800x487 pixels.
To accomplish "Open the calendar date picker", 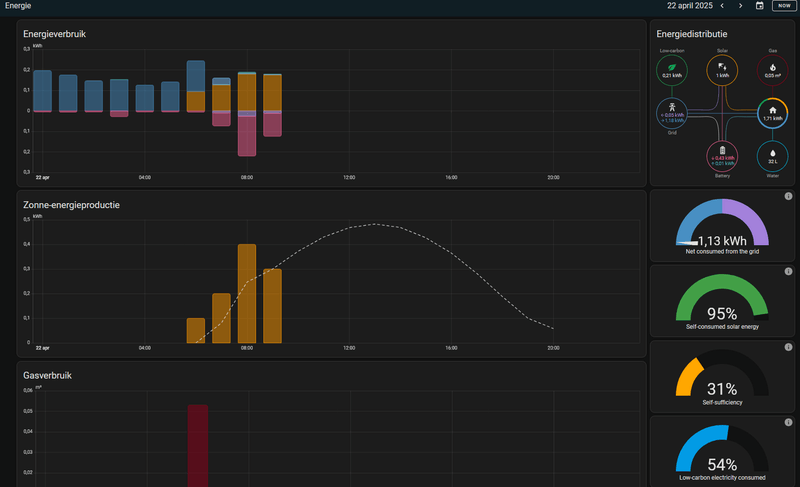I will [759, 6].
